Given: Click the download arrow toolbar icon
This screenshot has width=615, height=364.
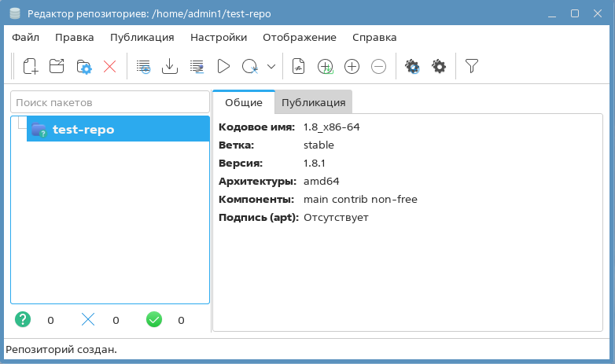Looking at the screenshot, I should (x=169, y=67).
